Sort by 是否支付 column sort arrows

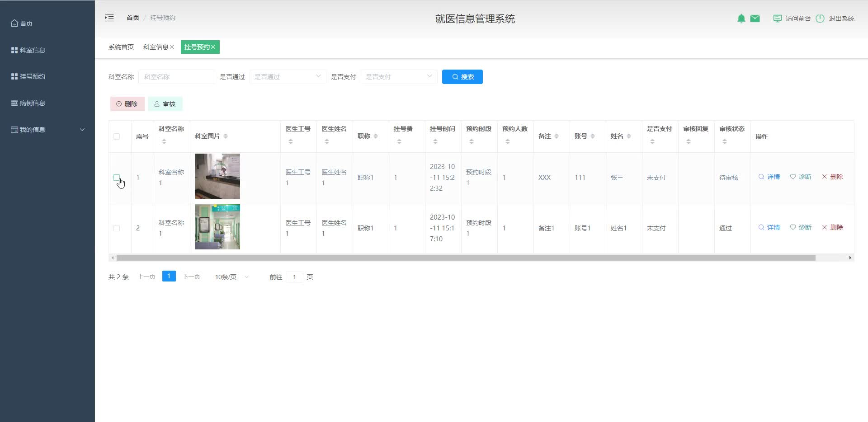[x=652, y=142]
